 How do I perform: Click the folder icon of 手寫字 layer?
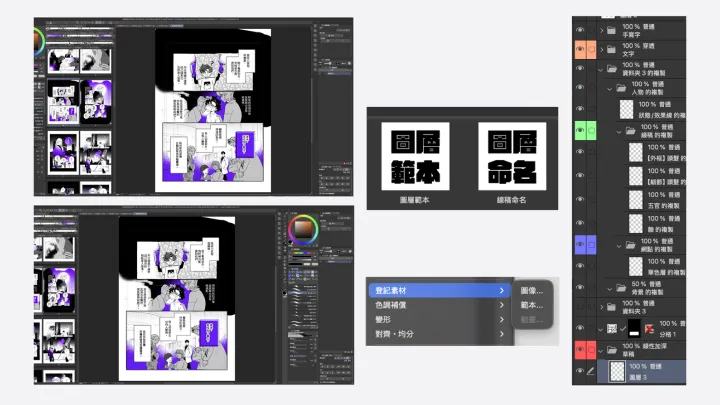tap(611, 30)
